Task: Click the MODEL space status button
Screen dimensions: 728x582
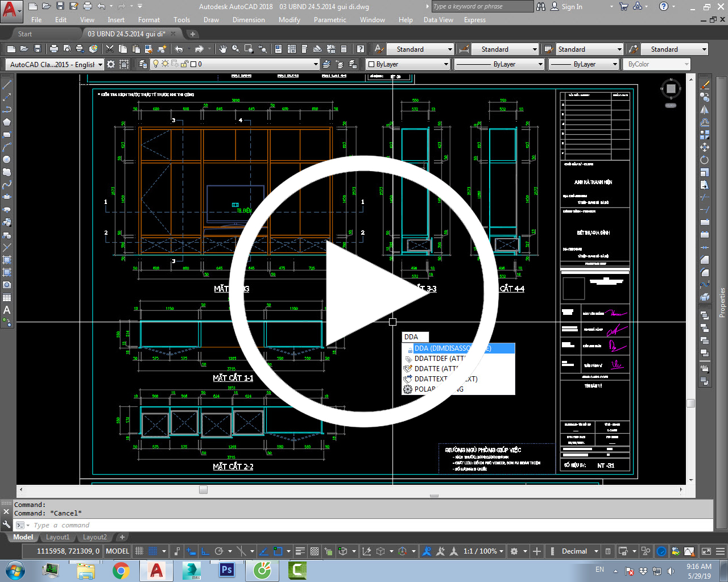Action: click(117, 551)
